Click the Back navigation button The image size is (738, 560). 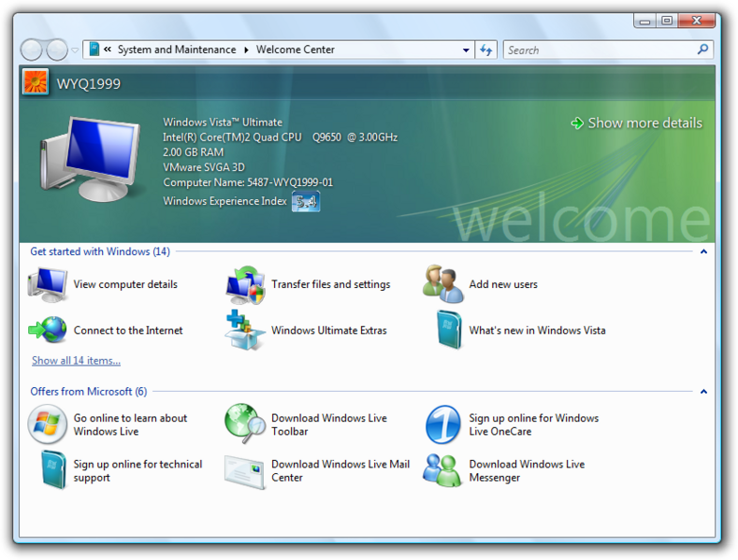coord(32,50)
